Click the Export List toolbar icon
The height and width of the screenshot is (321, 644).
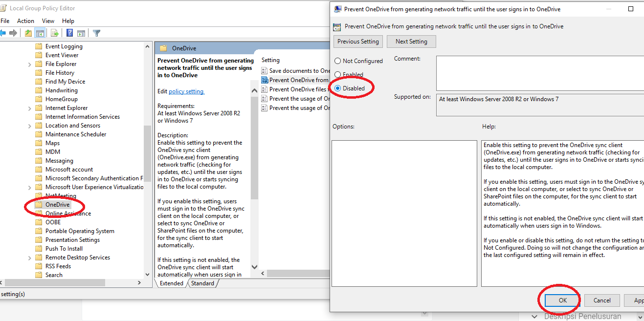(55, 33)
